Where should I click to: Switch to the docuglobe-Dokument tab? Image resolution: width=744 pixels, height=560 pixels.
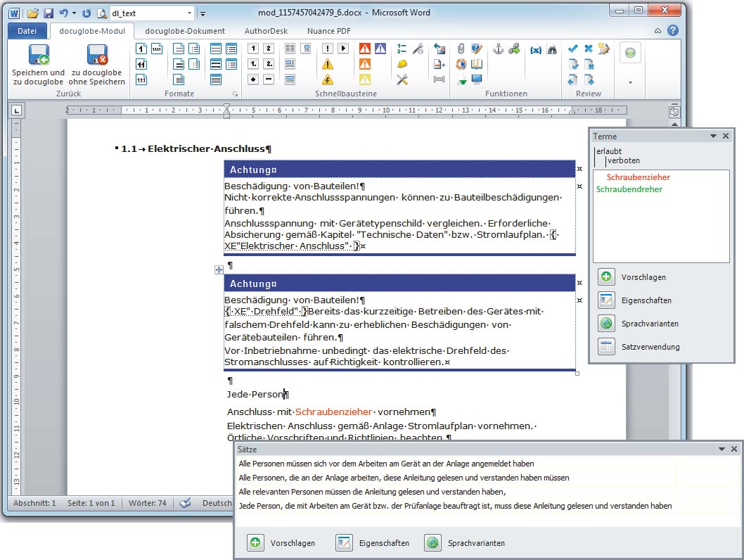[185, 31]
